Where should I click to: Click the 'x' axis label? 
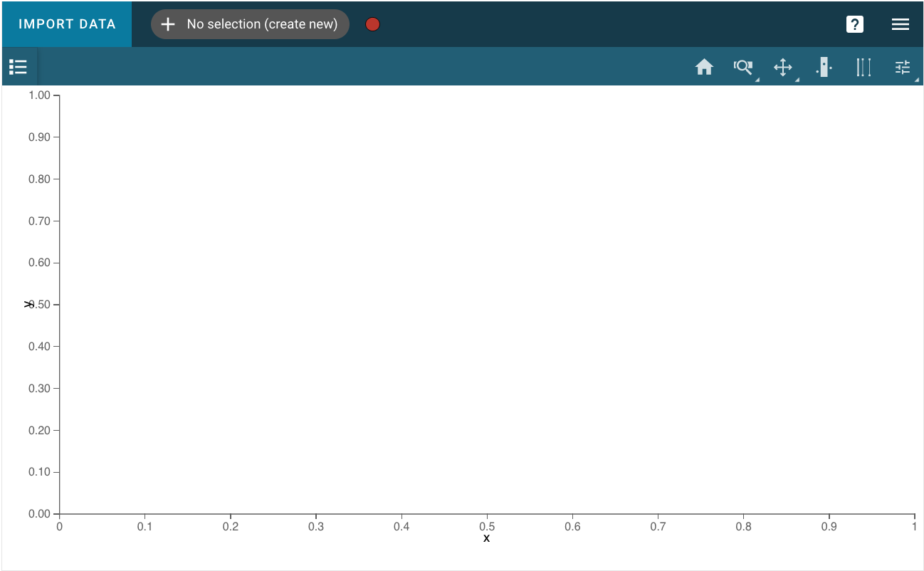pos(487,538)
